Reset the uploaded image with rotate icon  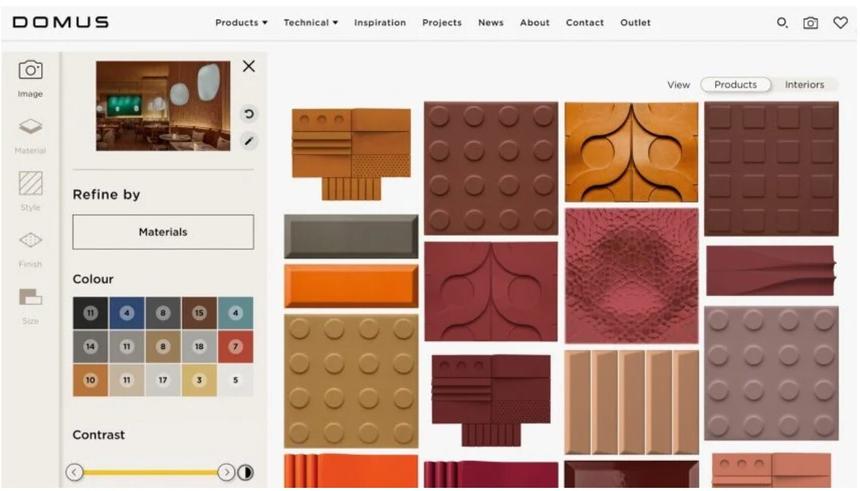click(x=249, y=114)
